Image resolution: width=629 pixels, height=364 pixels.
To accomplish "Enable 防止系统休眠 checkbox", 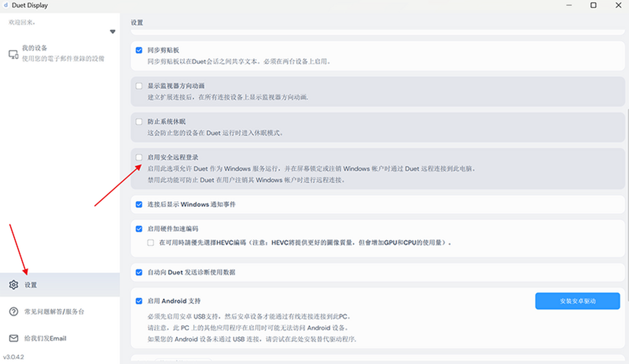I will 139,122.
